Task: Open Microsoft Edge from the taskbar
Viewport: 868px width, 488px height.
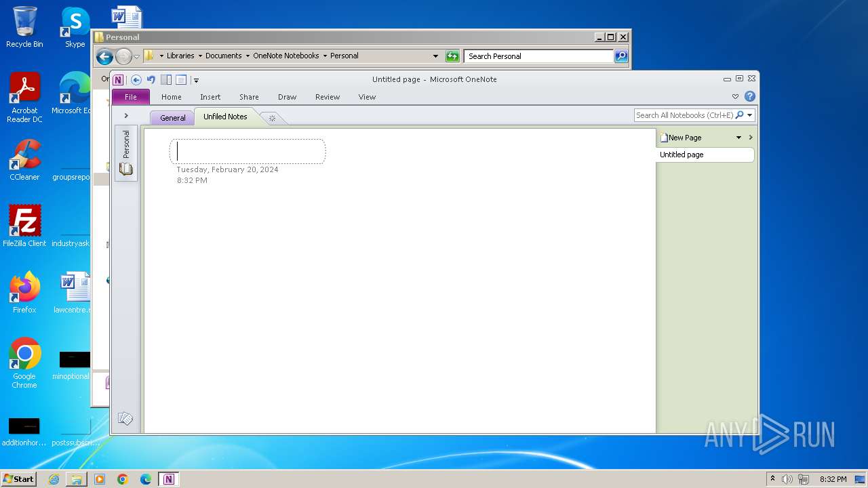Action: pyautogui.click(x=146, y=479)
